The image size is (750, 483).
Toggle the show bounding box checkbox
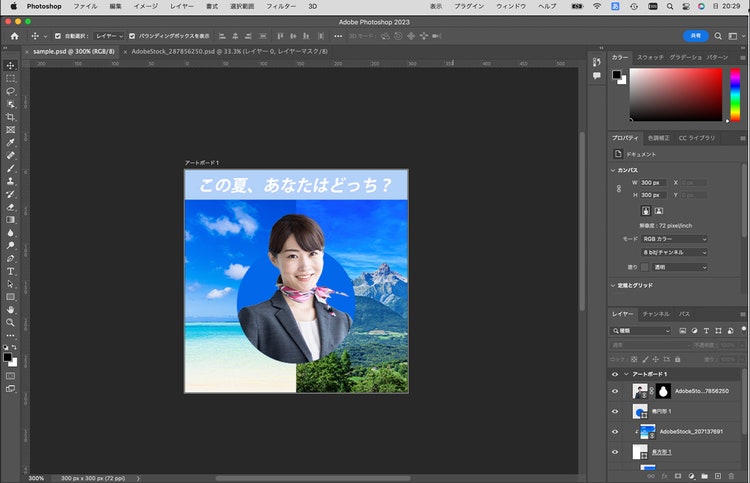click(x=132, y=36)
